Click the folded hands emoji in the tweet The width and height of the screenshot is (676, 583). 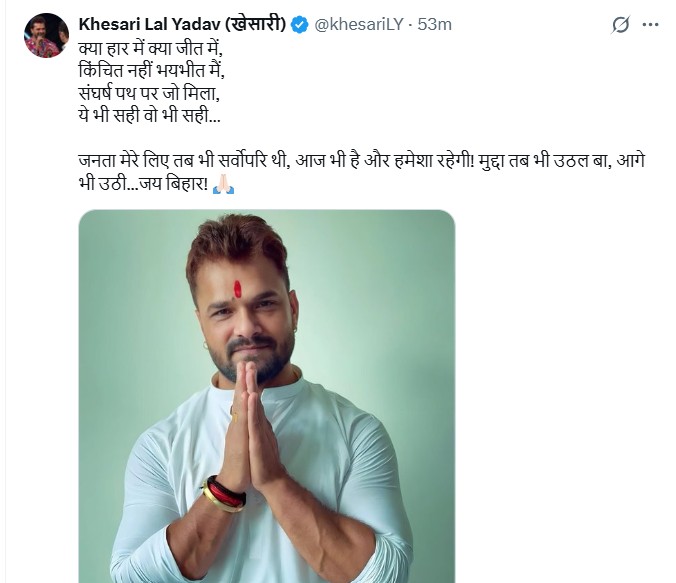[223, 186]
